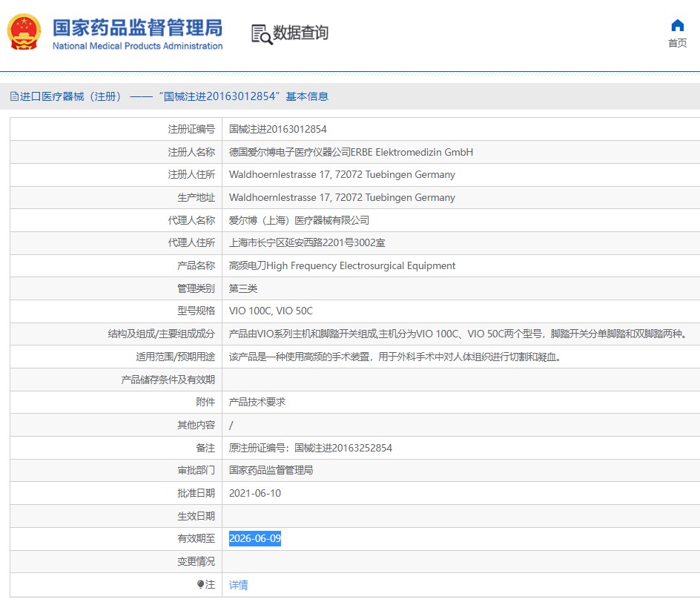Select 原注册证编号 remark text
The width and height of the screenshot is (700, 602).
(311, 448)
